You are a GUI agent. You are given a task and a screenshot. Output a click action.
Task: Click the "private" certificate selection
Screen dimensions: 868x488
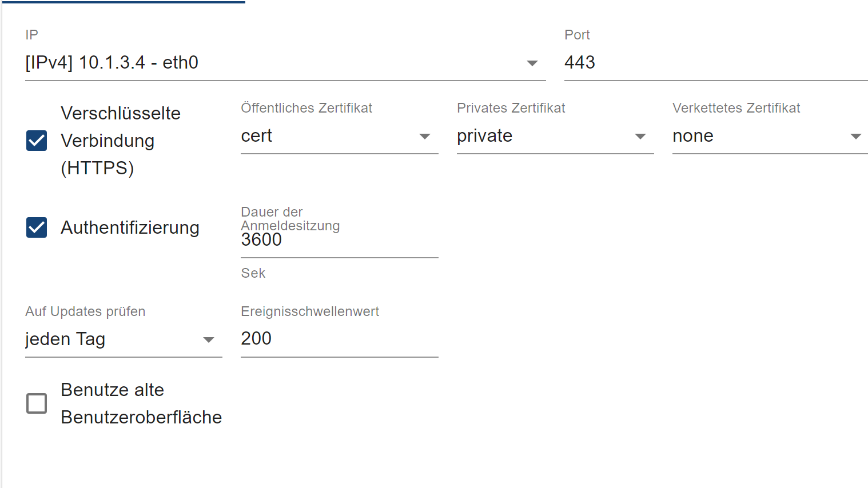click(484, 136)
